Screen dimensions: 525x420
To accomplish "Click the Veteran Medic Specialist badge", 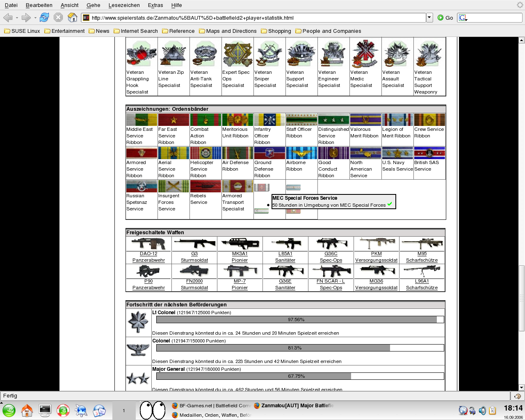I will click(365, 54).
